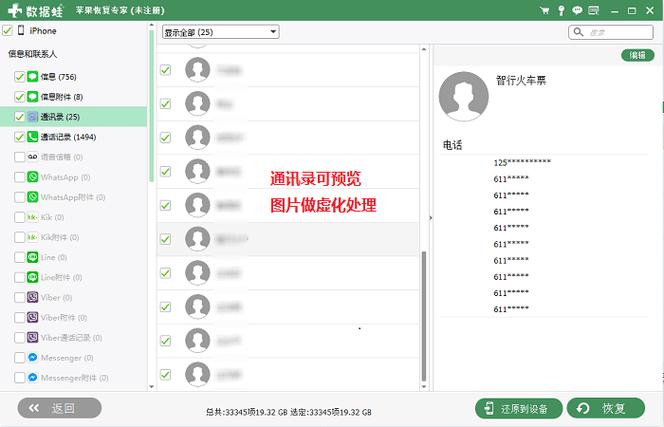Viewport: 664px width, 427px height.
Task: Select the WhatsApp附件 (0) category
Action: 74,197
